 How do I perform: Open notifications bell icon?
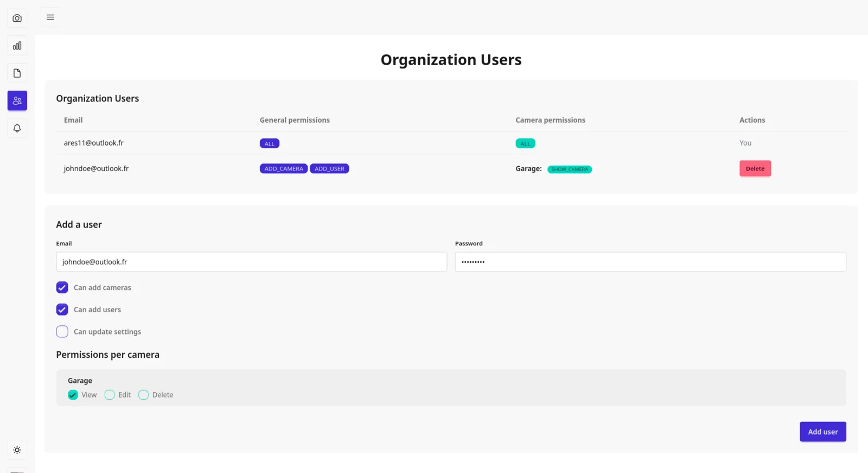coord(17,128)
